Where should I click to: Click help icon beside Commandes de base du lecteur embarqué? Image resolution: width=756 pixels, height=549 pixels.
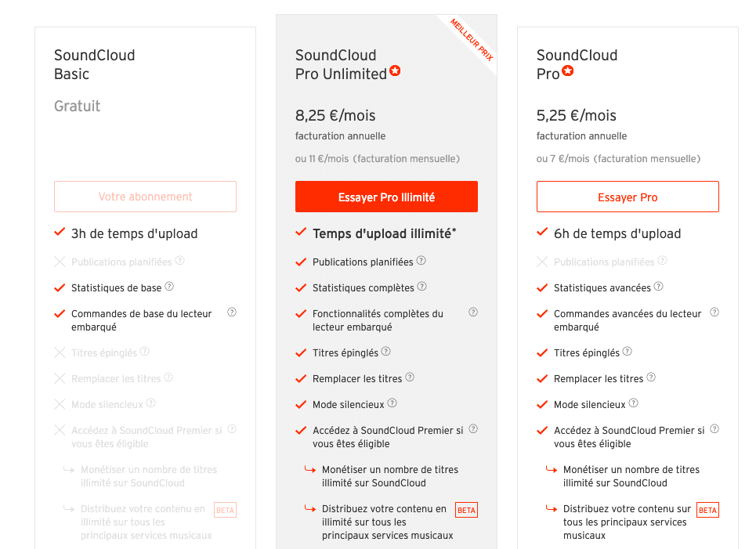[232, 312]
